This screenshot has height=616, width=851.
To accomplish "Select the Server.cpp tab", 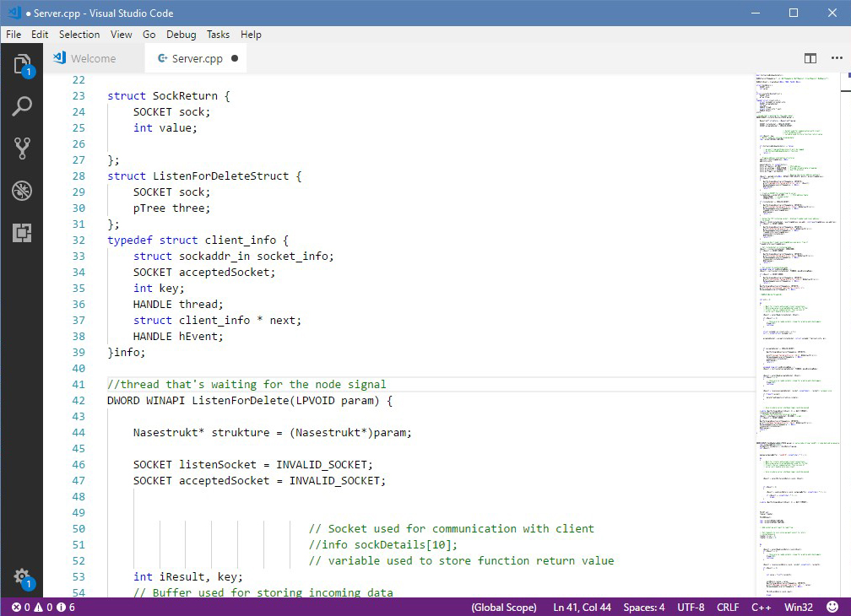I will tap(197, 58).
